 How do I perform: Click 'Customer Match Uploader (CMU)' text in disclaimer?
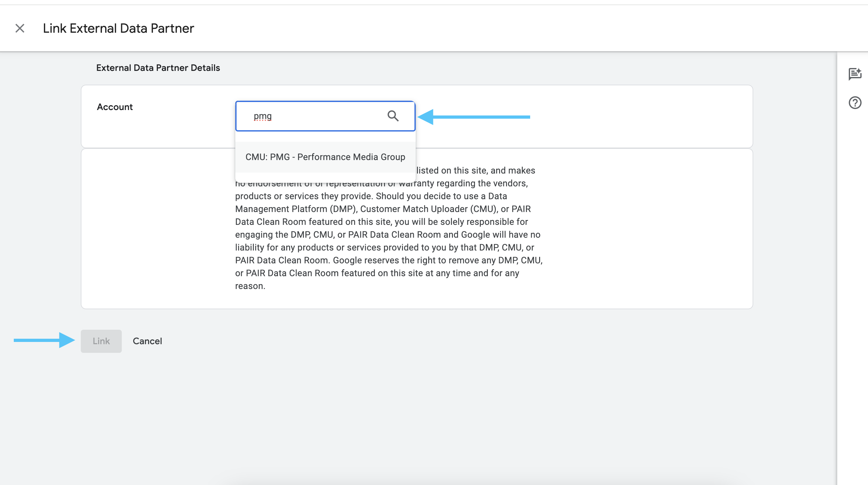pos(429,209)
